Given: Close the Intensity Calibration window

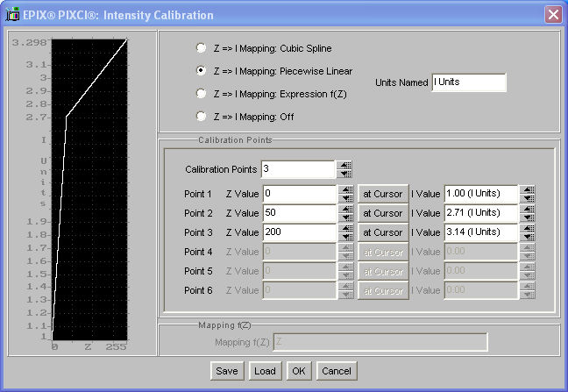Looking at the screenshot, I should (x=553, y=15).
